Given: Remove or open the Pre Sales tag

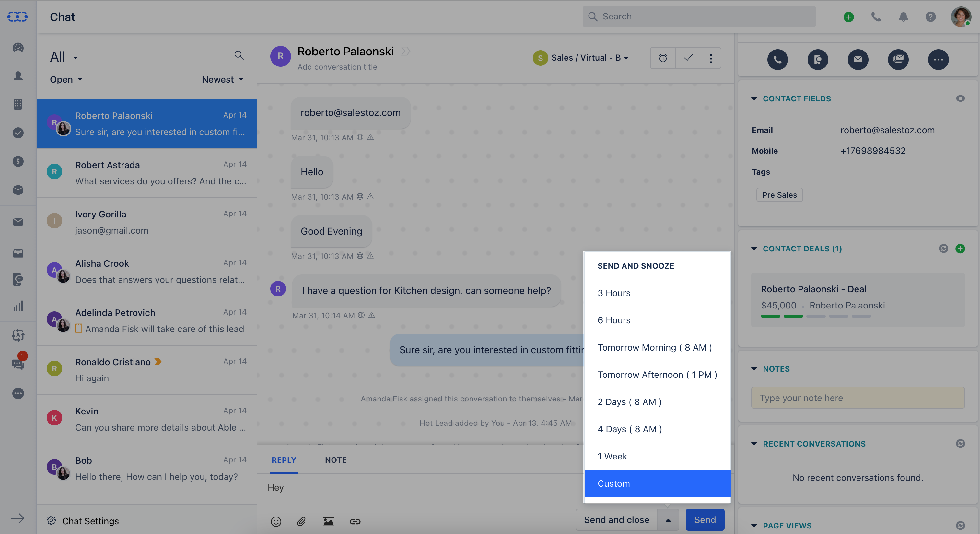Looking at the screenshot, I should pyautogui.click(x=779, y=195).
